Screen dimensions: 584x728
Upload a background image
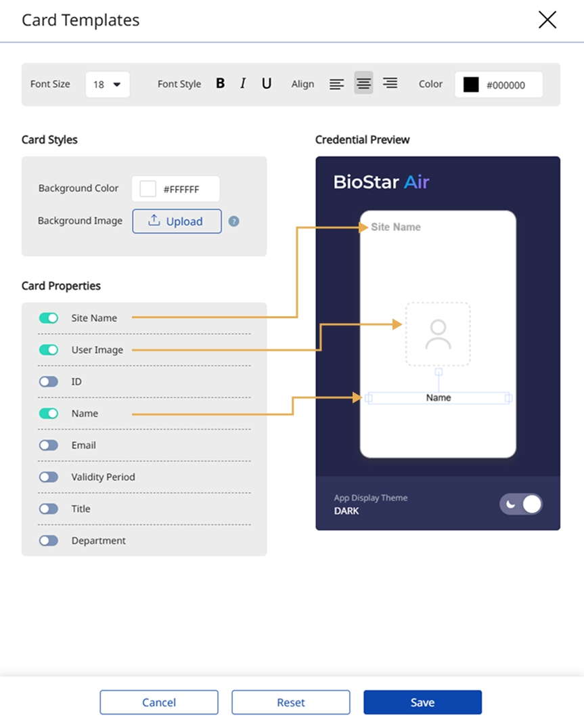click(177, 221)
